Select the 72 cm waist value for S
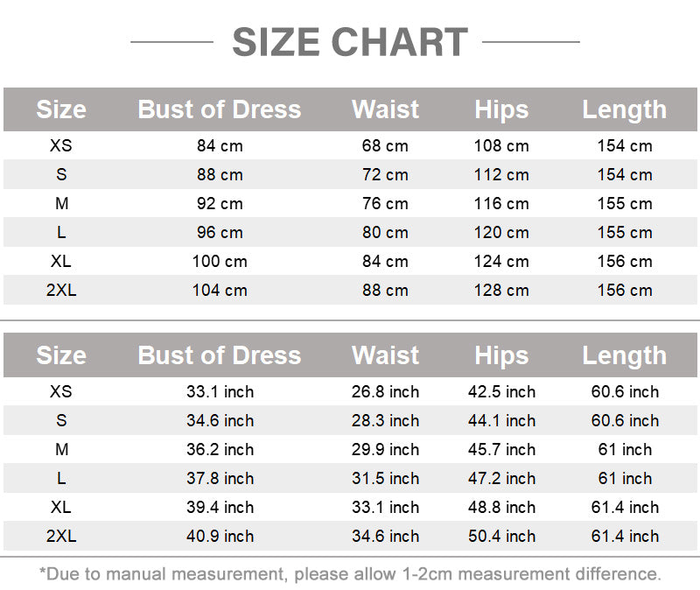The width and height of the screenshot is (700, 590). point(385,174)
